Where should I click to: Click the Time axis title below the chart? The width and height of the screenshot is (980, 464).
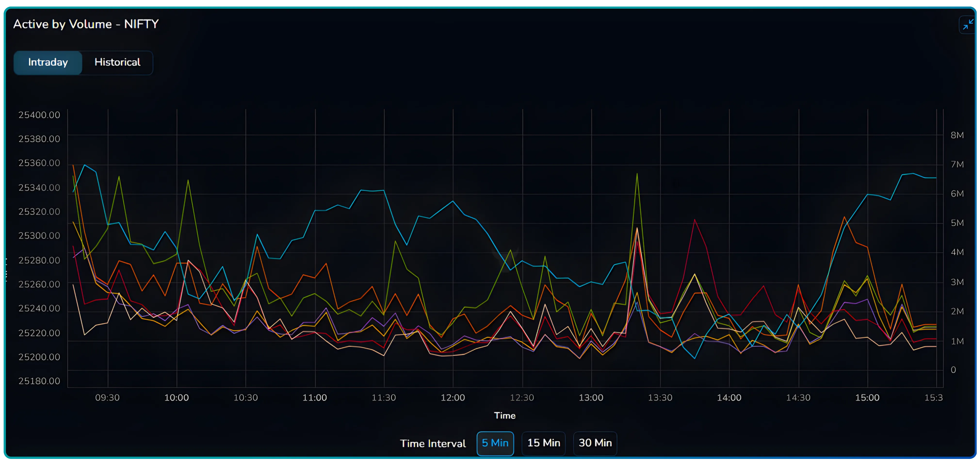(505, 416)
